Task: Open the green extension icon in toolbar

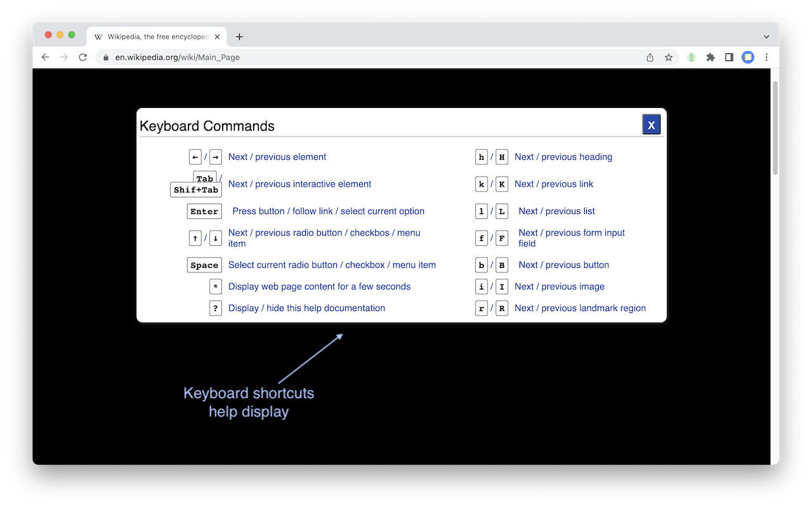Action: pyautogui.click(x=691, y=57)
